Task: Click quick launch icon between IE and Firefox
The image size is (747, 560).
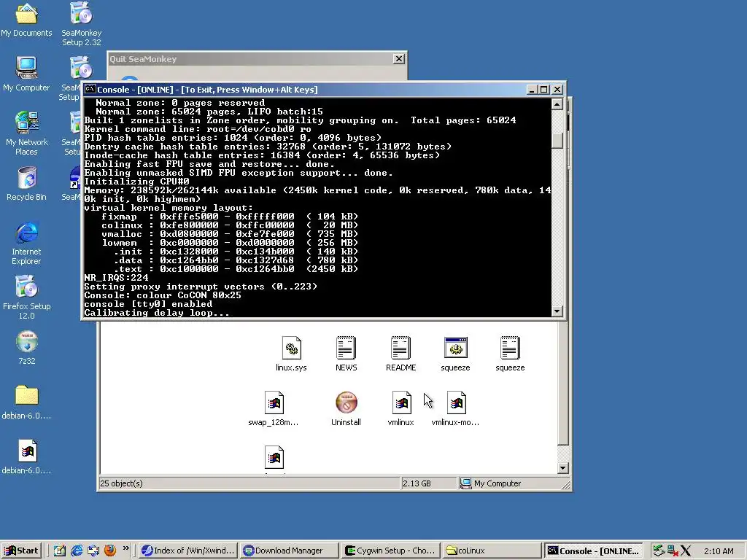Action: click(x=93, y=551)
